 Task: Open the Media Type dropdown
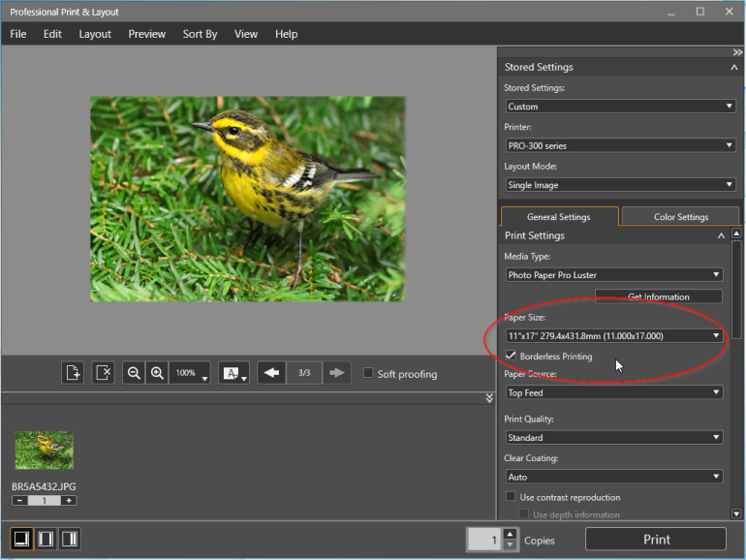pos(613,275)
